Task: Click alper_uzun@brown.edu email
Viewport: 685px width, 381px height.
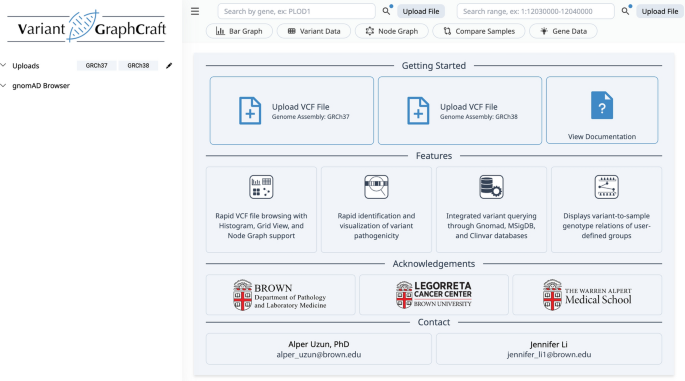Action: pos(318,355)
